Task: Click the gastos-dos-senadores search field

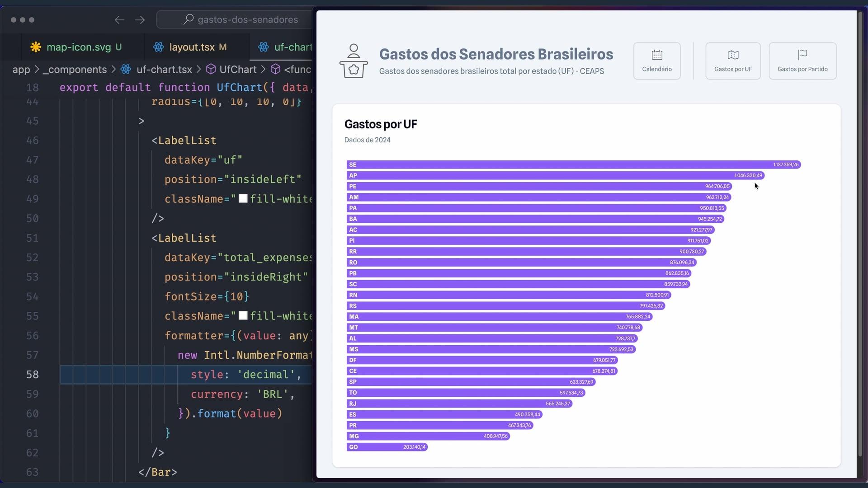Action: pyautogui.click(x=247, y=20)
